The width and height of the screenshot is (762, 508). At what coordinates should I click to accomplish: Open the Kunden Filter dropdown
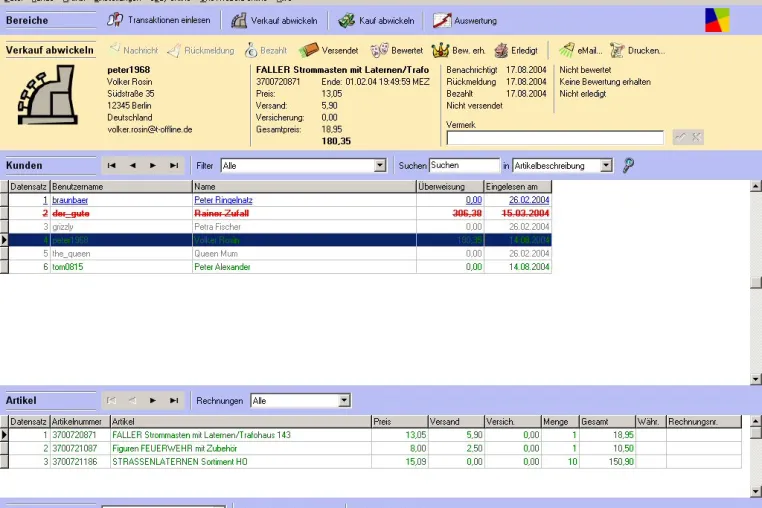380,166
